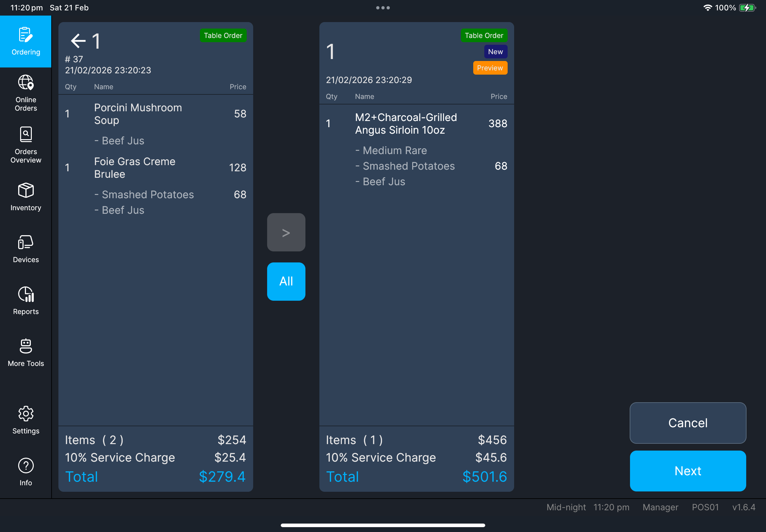Open the Info section
Screen dimensions: 766x532
pos(25,471)
